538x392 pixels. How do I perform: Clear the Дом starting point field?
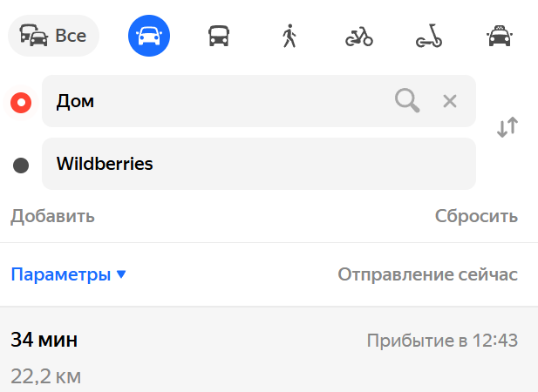pos(450,101)
